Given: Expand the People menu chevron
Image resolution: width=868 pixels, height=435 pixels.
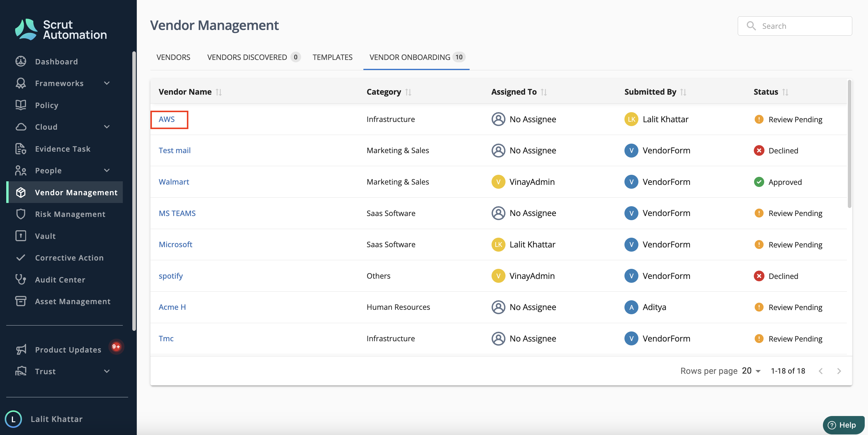Looking at the screenshot, I should [107, 171].
